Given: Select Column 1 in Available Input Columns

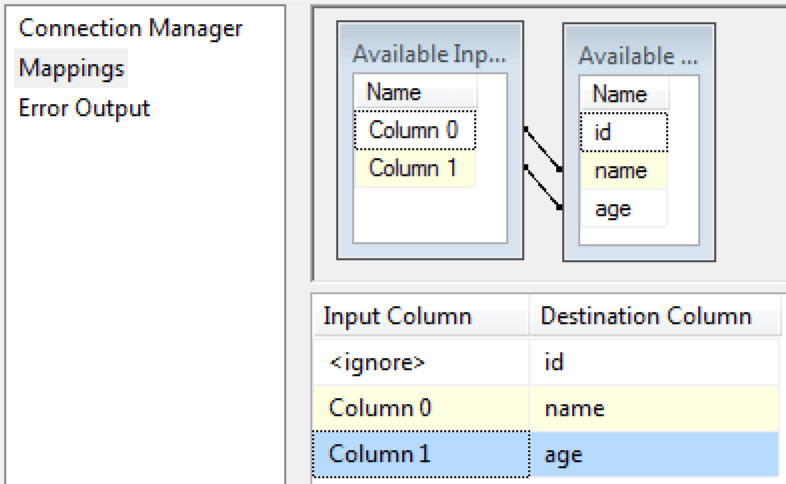Looking at the screenshot, I should pos(413,168).
